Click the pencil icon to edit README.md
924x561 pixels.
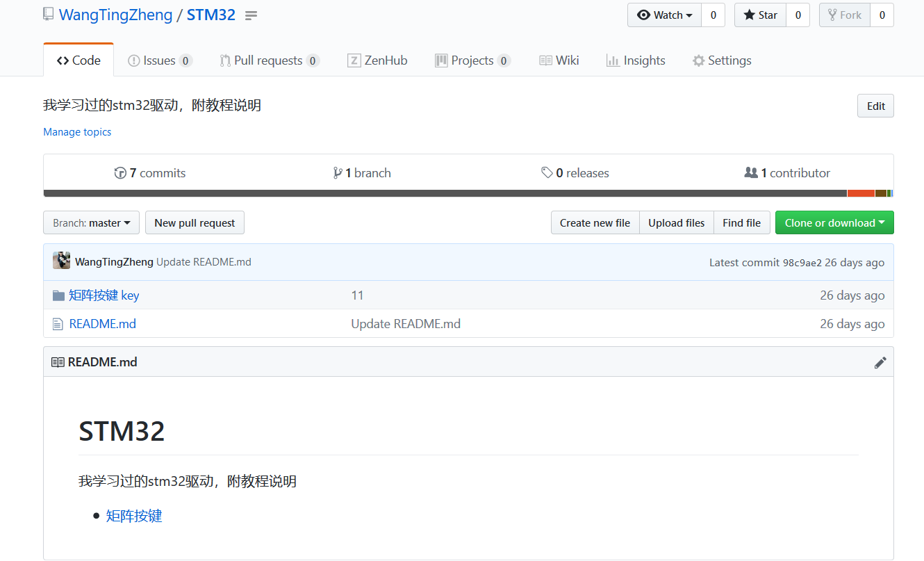pyautogui.click(x=880, y=362)
